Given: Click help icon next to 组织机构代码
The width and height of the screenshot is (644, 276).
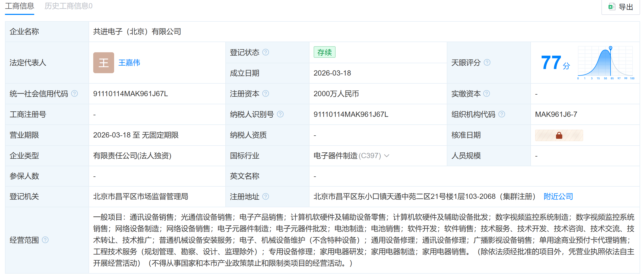Looking at the screenshot, I should (x=501, y=114).
